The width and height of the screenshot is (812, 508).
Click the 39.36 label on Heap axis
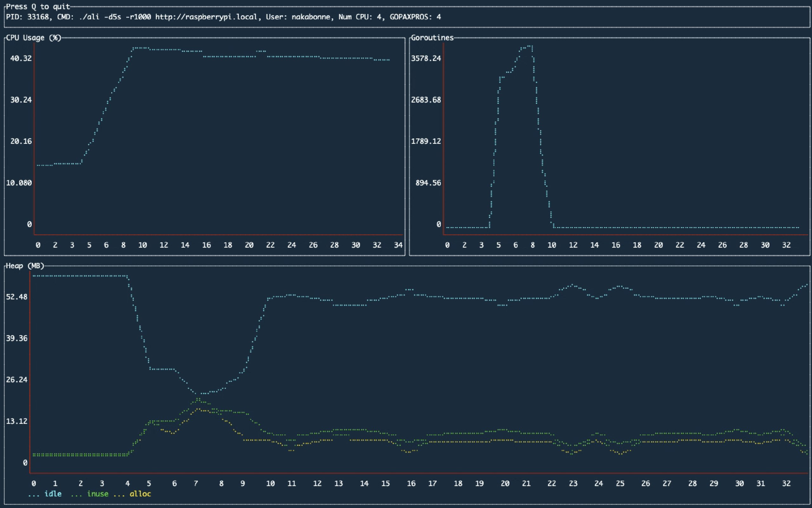[17, 338]
